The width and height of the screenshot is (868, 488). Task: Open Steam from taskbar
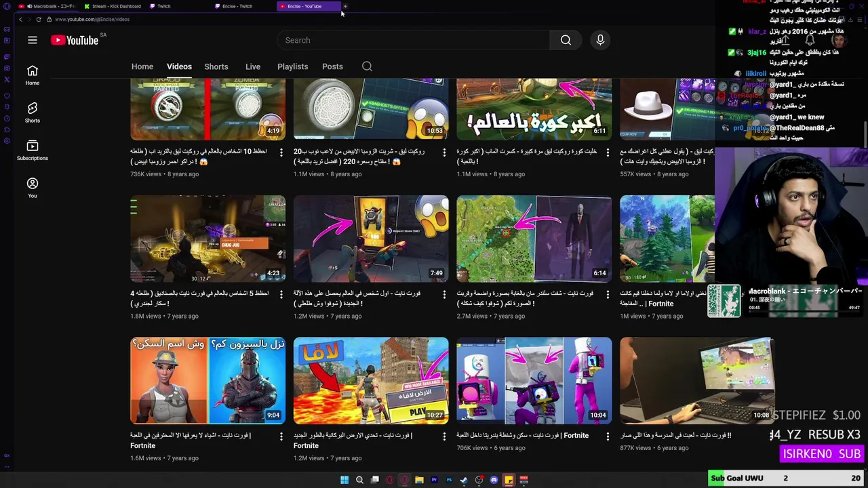[464, 480]
